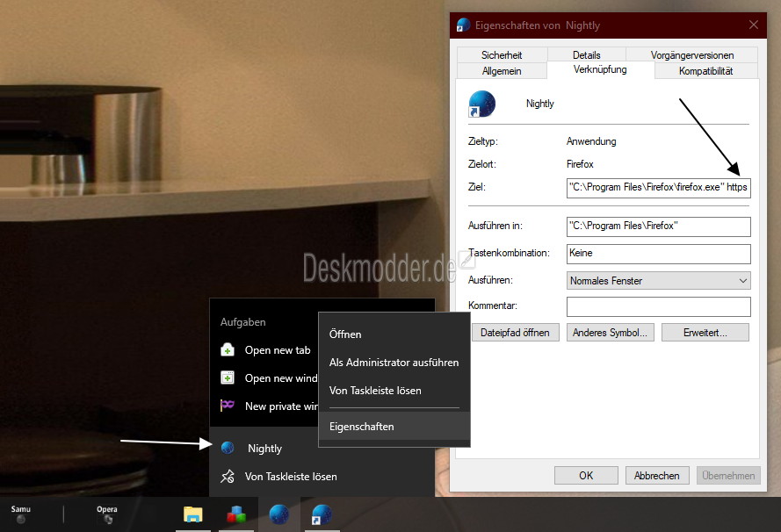Image resolution: width=781 pixels, height=532 pixels.
Task: Click the Dateipfad öffnen button
Action: tap(515, 333)
